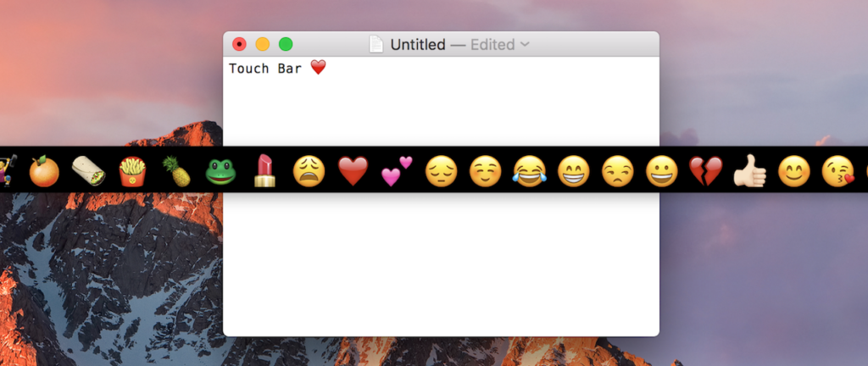Image resolution: width=868 pixels, height=366 pixels.
Task: Insert the two pink hearts emoji
Action: [x=397, y=171]
